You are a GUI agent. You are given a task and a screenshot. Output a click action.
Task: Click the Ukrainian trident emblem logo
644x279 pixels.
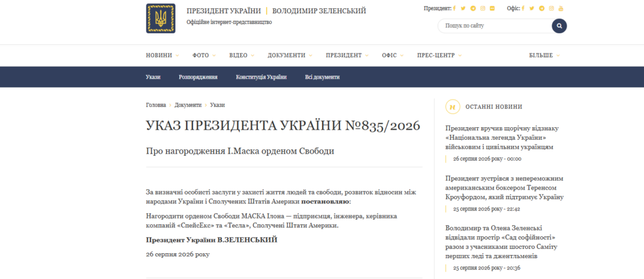pyautogui.click(x=160, y=18)
